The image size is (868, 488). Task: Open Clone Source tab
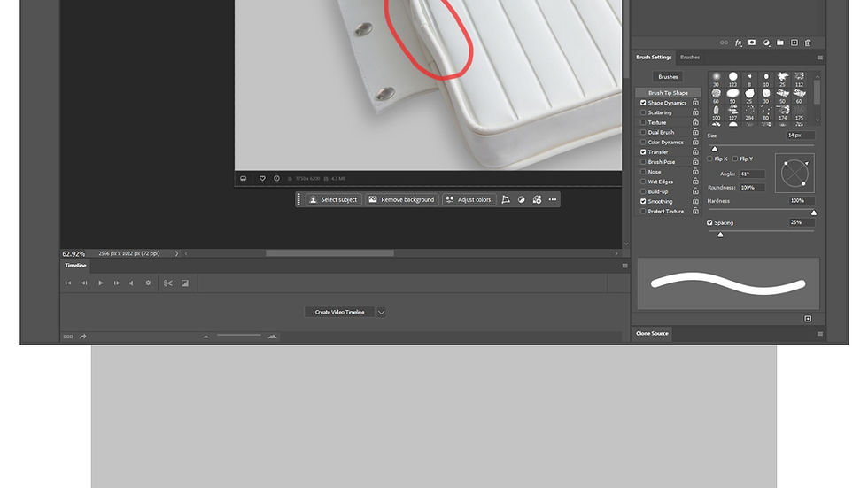(x=652, y=333)
